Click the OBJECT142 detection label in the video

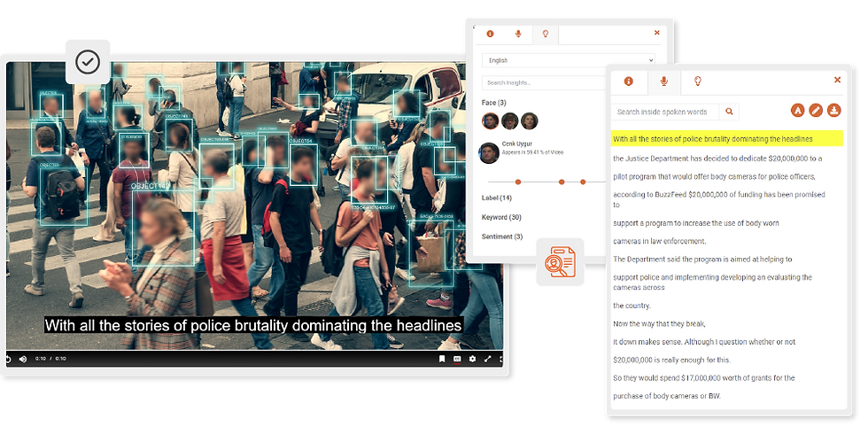point(151,186)
